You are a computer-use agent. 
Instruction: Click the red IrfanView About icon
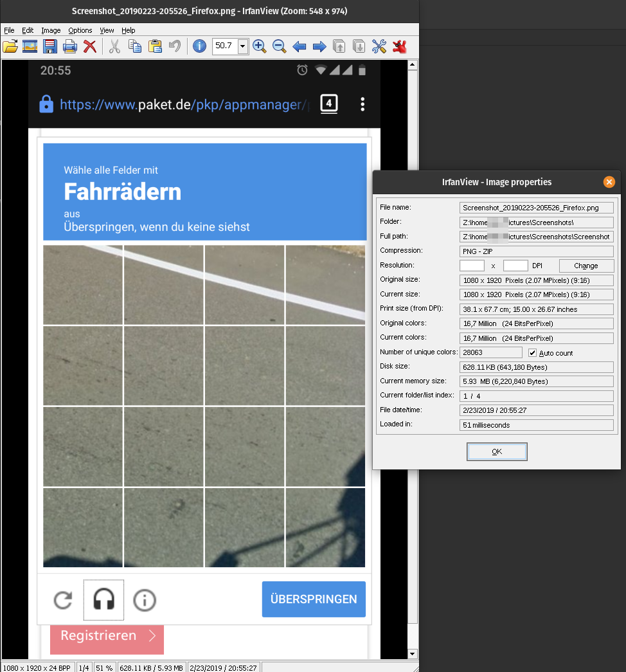click(x=399, y=46)
